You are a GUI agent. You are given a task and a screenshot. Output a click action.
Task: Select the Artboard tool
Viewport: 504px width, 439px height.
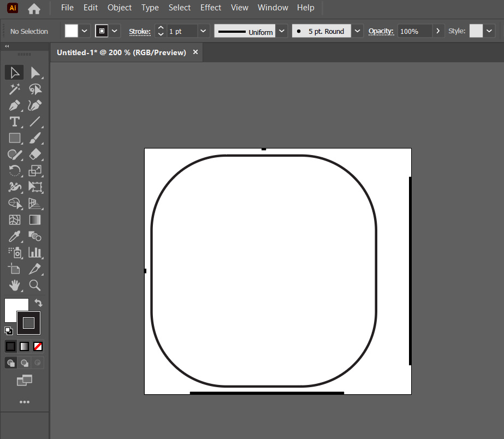[x=14, y=269]
